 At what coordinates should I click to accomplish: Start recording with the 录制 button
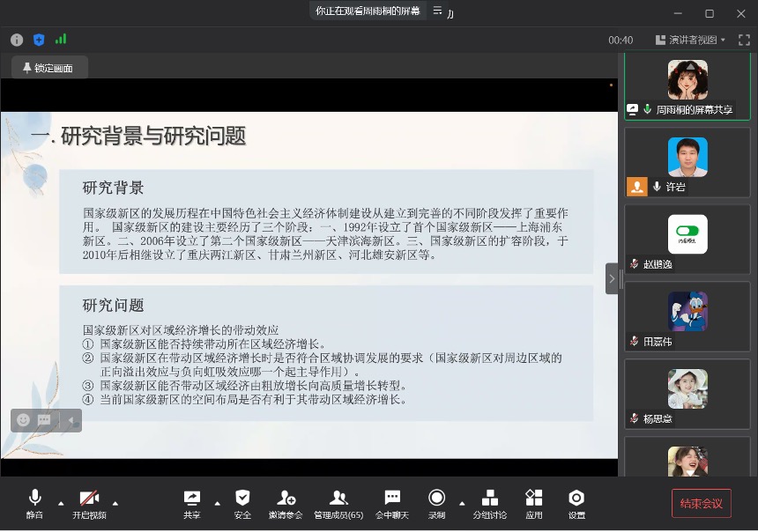point(436,503)
